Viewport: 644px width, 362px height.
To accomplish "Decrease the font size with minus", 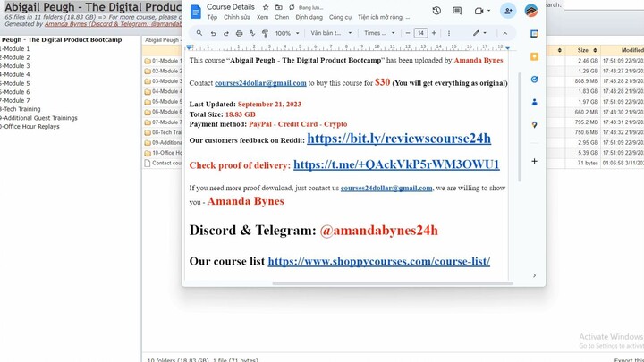I will 408,33.
